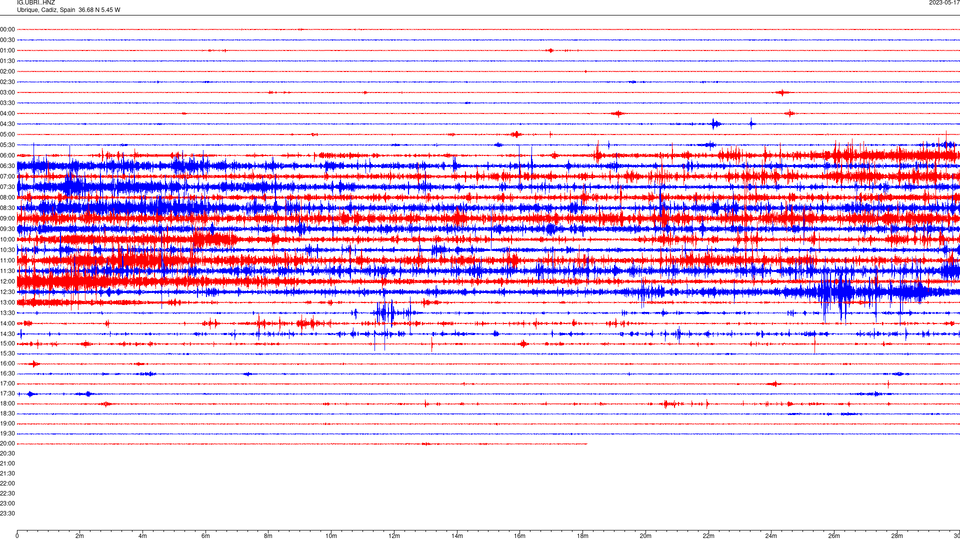
Task: Select the 18:00 time row label
Action: pyautogui.click(x=7, y=403)
